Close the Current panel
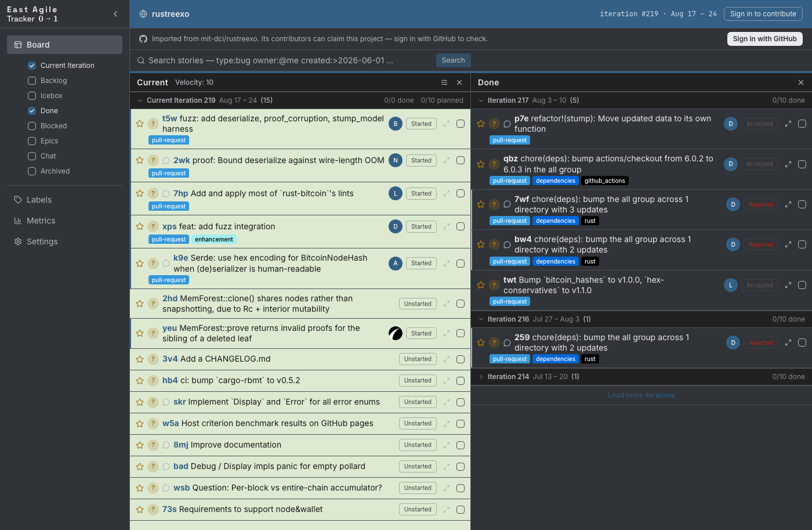This screenshot has width=812, height=530. [459, 82]
